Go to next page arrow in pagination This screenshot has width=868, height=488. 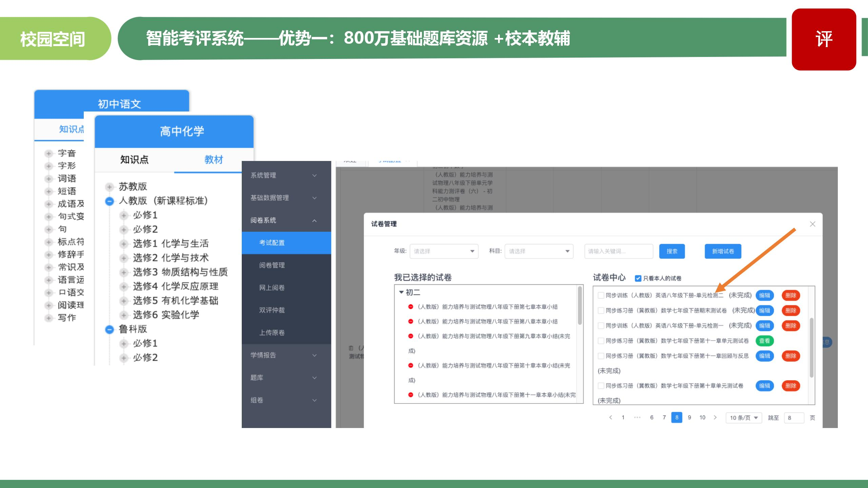tap(715, 417)
